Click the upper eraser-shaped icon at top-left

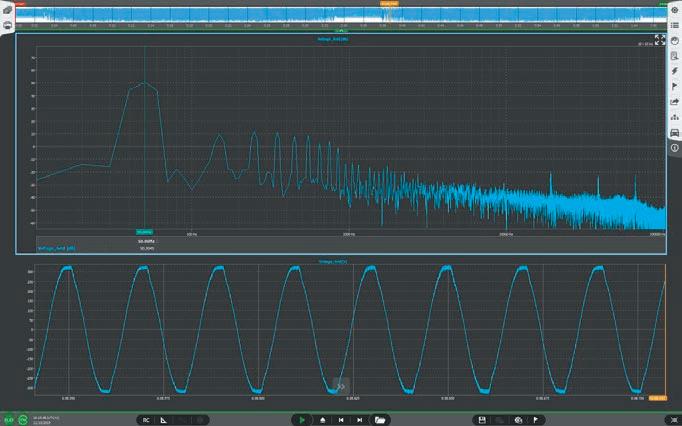coord(7,10)
